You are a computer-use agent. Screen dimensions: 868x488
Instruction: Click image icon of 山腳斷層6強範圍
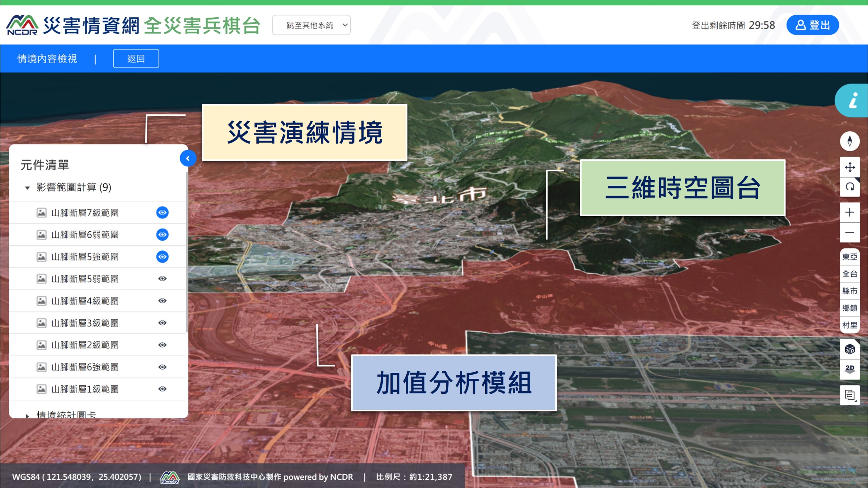[x=41, y=367]
